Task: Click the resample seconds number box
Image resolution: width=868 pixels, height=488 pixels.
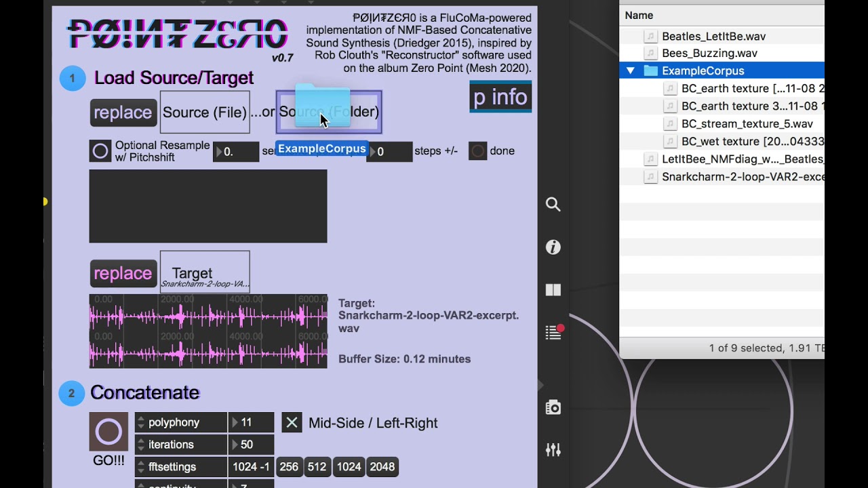Action: [x=236, y=152]
